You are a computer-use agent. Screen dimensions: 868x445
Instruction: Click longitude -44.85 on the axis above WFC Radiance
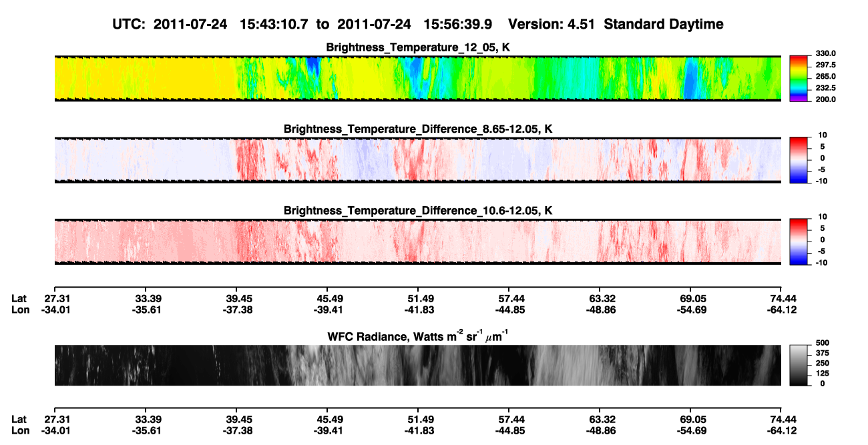(509, 310)
